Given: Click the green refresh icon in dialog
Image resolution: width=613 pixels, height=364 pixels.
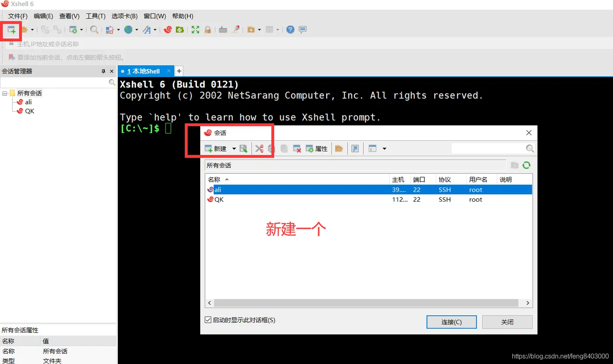Looking at the screenshot, I should [526, 165].
